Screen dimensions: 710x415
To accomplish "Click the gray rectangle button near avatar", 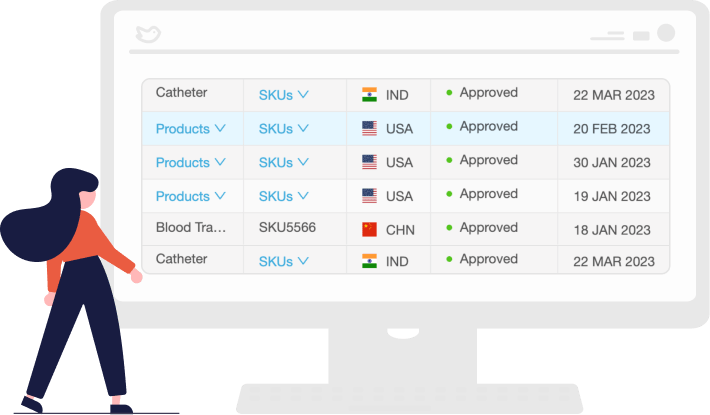I will coord(641,36).
